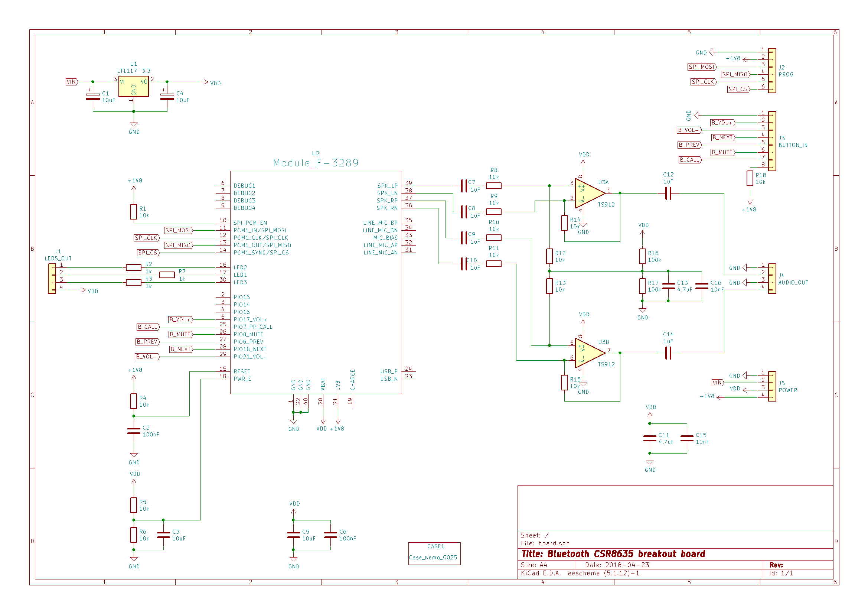This screenshot has height=614, width=868.
Task: Select resistor R17 100k symbol
Action: pyautogui.click(x=642, y=286)
